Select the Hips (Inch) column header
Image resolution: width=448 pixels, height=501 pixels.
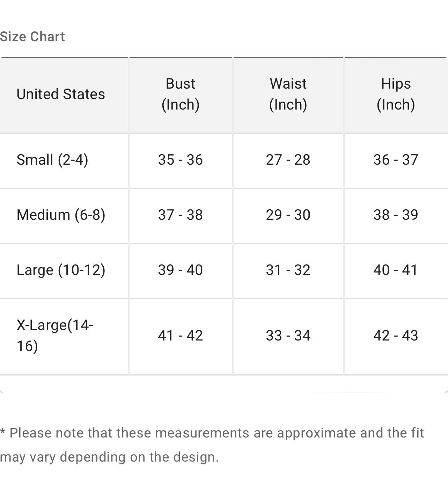tap(396, 94)
